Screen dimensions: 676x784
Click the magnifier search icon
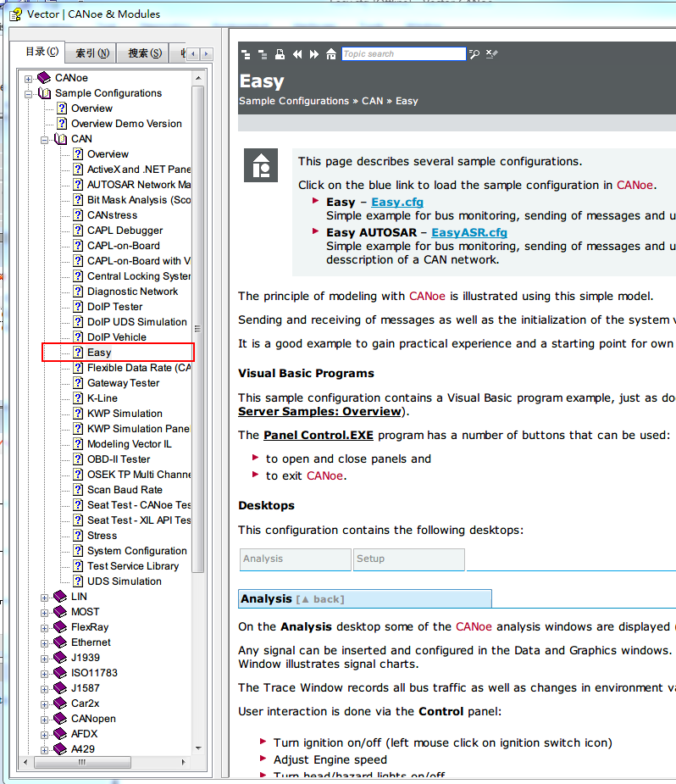point(475,54)
